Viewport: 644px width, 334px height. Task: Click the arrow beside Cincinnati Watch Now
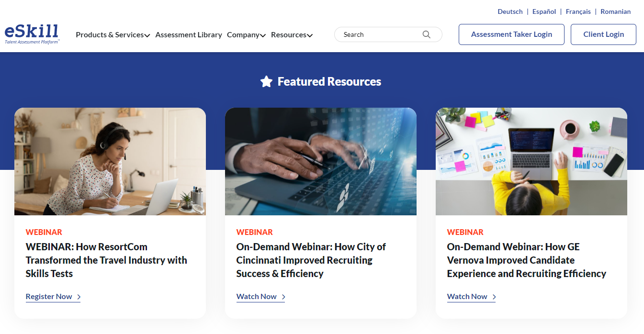pyautogui.click(x=283, y=297)
